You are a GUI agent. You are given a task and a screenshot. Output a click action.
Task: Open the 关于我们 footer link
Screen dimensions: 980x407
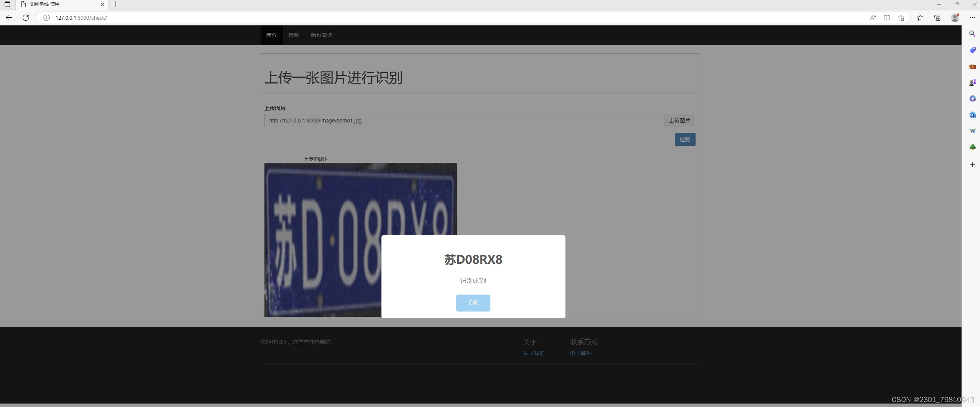533,353
